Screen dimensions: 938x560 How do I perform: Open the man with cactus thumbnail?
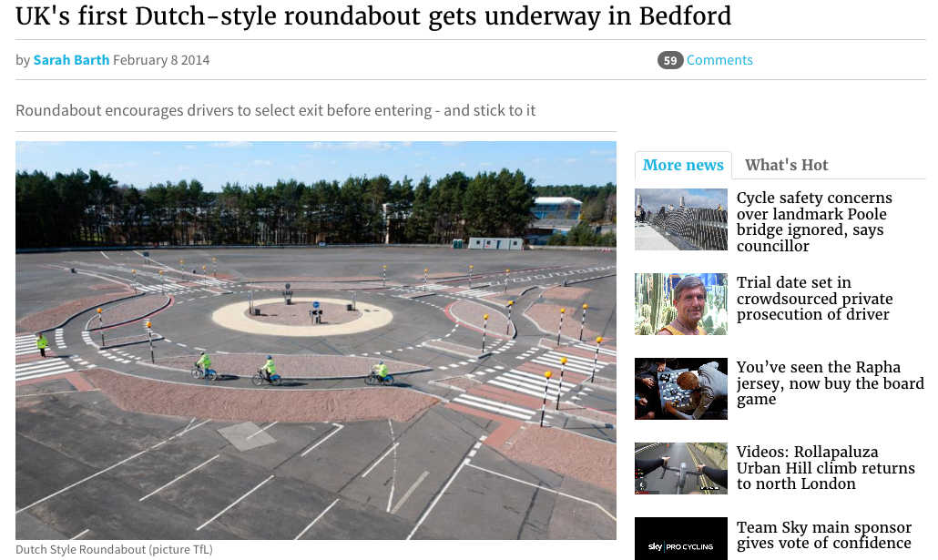click(681, 304)
